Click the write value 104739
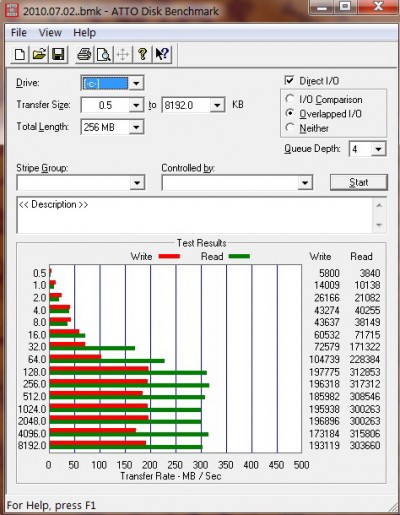 click(324, 359)
